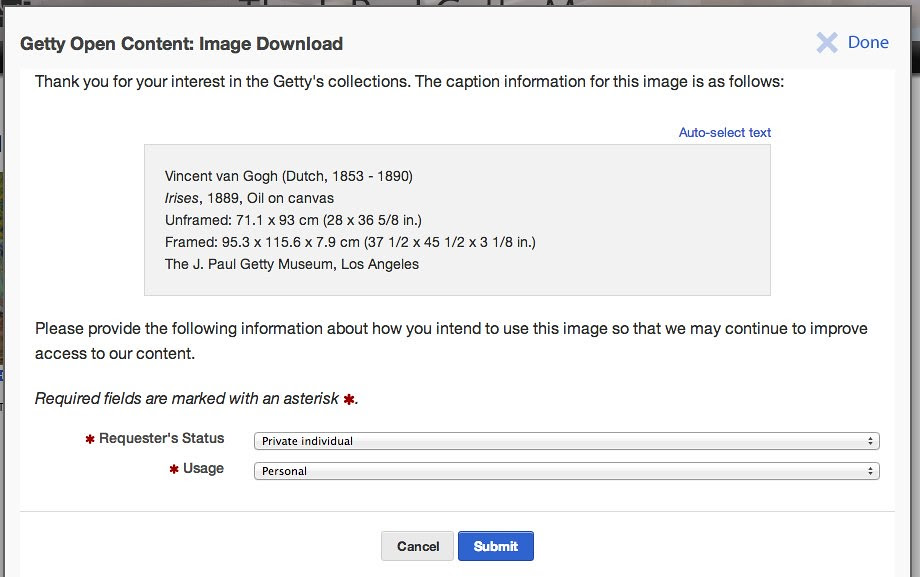Click the Usage field label
Viewport: 920px width, 577px height.
[203, 468]
